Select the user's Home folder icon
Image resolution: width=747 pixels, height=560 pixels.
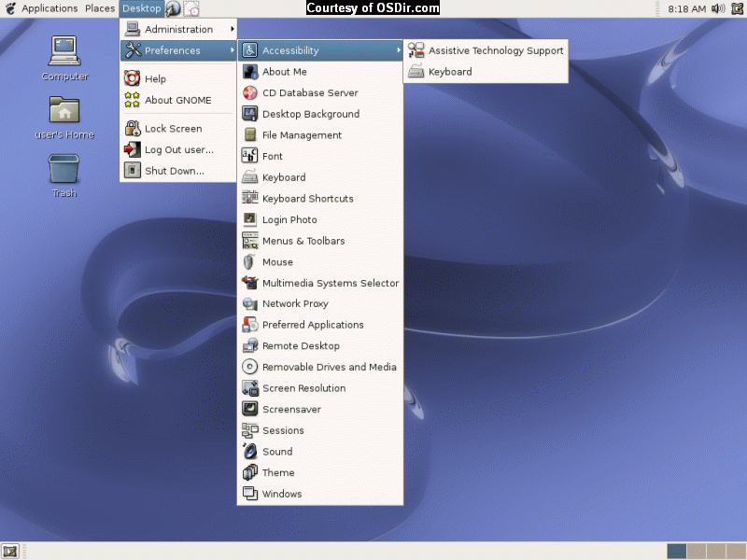coord(64,118)
